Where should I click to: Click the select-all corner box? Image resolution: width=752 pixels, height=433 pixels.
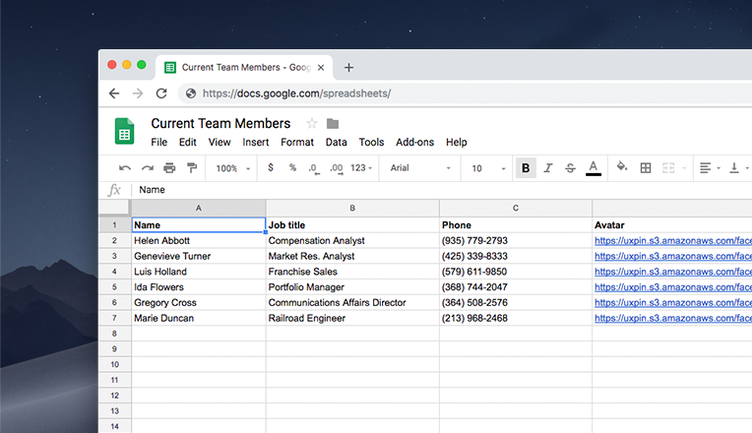[x=114, y=208]
